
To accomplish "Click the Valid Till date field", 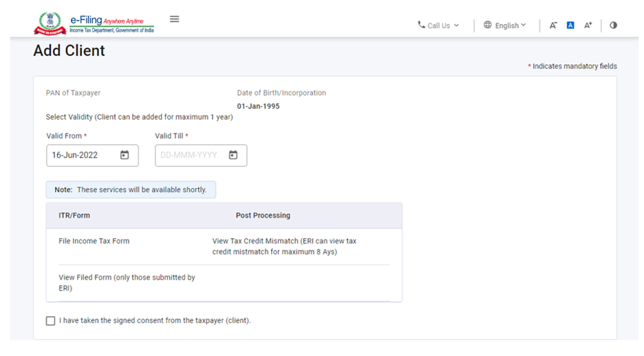I will click(x=190, y=155).
